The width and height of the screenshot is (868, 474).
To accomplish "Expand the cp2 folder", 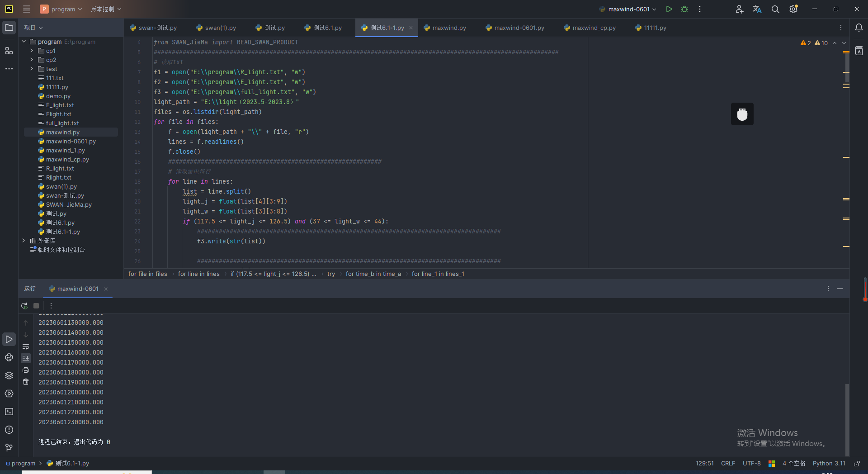I will point(32,60).
